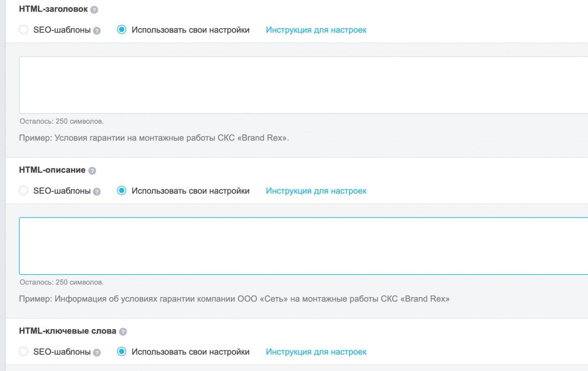Click help icon next to SEO-шаблоны under HTML-описание
588x371 pixels.
pos(97,192)
